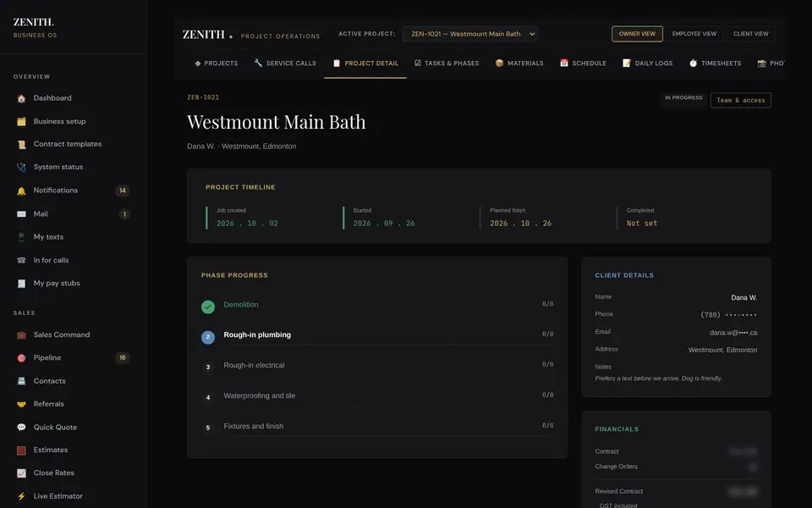Click the In Progress status badge
This screenshot has width=812, height=508.
click(x=683, y=98)
